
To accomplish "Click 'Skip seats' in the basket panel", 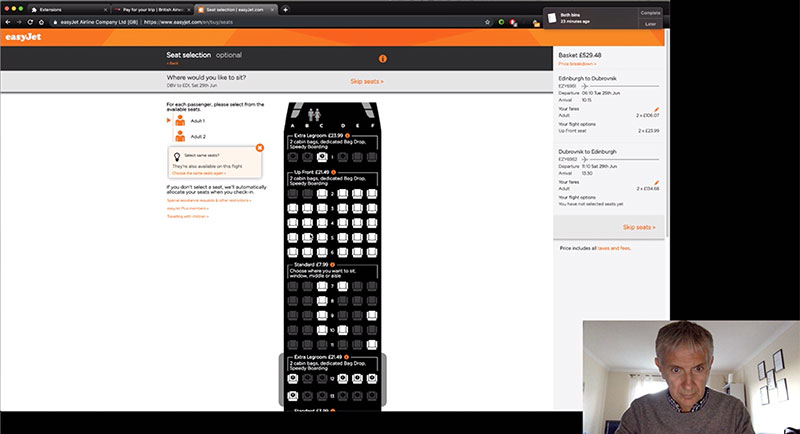I will click(x=639, y=227).
